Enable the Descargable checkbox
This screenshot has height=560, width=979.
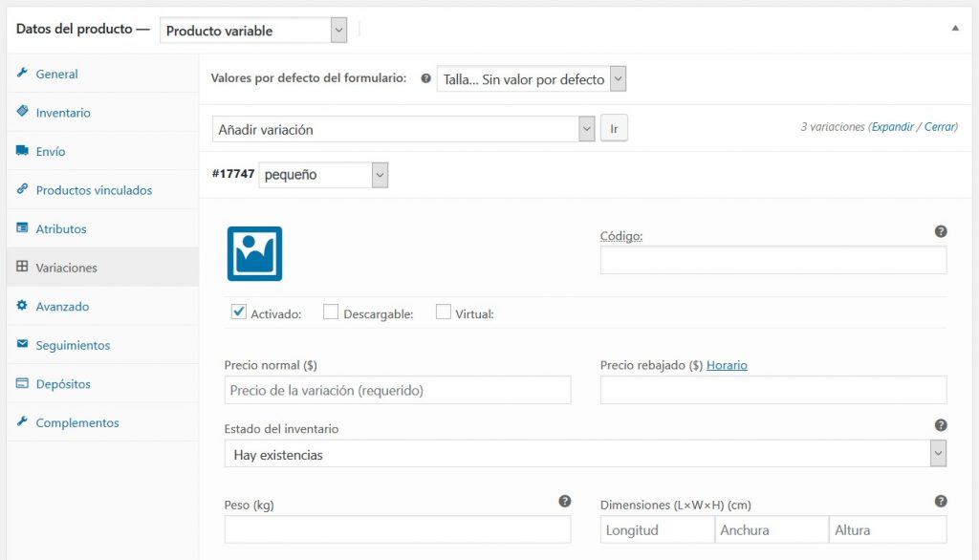pyautogui.click(x=331, y=312)
